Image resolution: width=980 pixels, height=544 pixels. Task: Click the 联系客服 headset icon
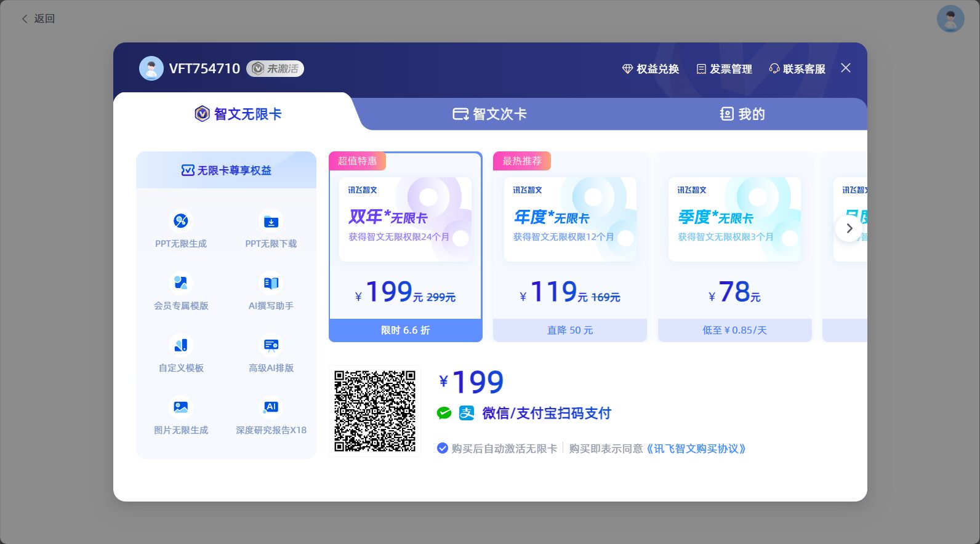pyautogui.click(x=774, y=69)
